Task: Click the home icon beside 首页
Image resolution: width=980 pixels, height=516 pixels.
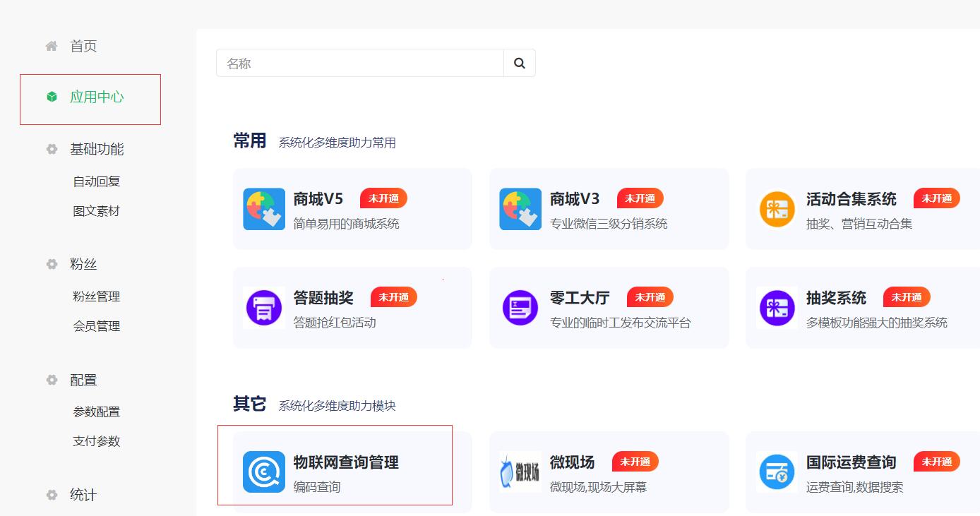Action: click(52, 46)
